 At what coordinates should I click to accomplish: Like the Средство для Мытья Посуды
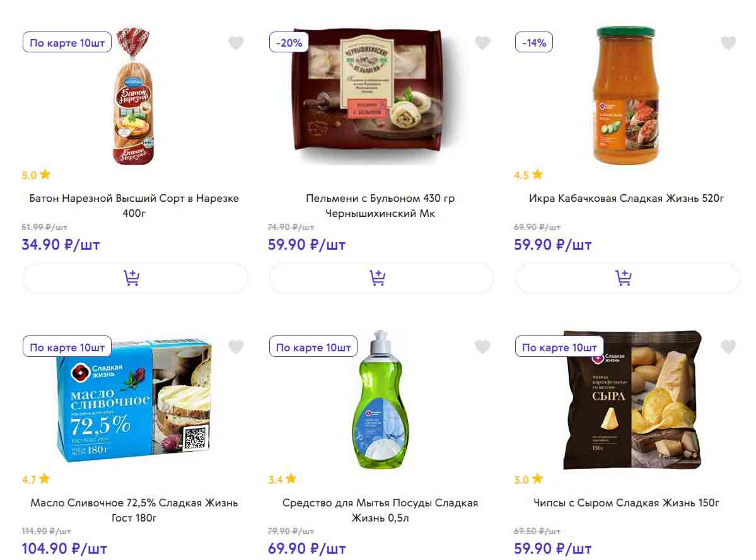pos(482,347)
